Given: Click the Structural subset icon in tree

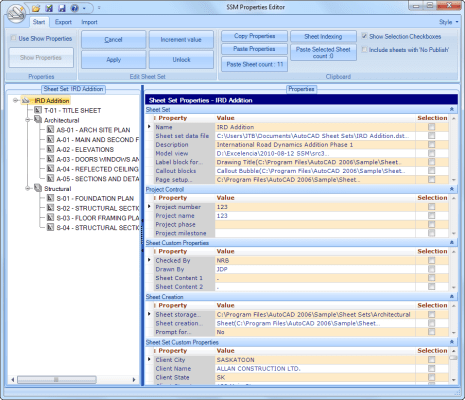Looking at the screenshot, I should point(38,188).
